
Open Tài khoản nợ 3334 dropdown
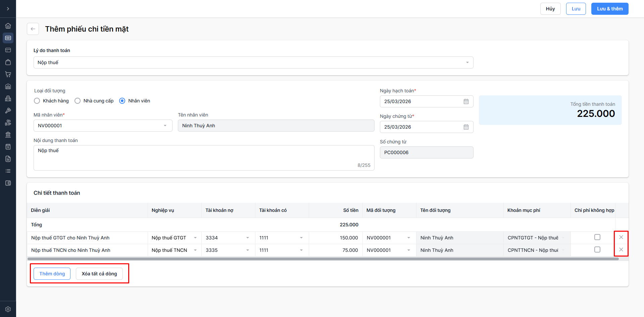228,238
